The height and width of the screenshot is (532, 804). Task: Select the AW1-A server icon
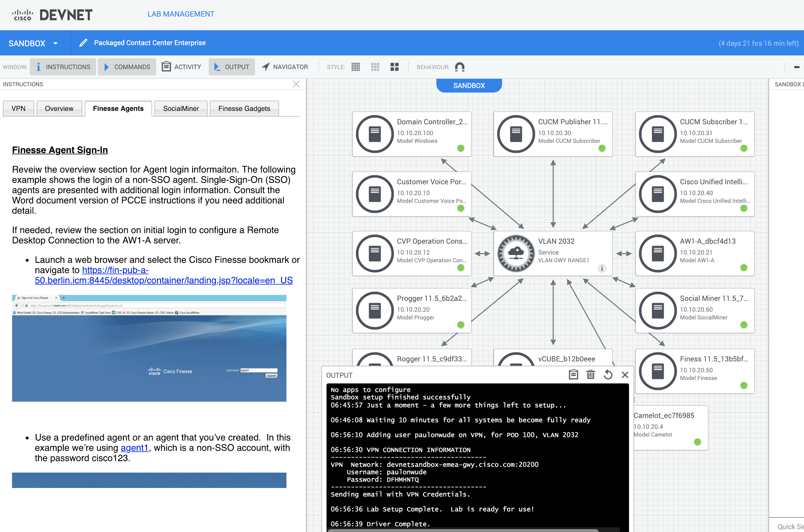tap(658, 253)
